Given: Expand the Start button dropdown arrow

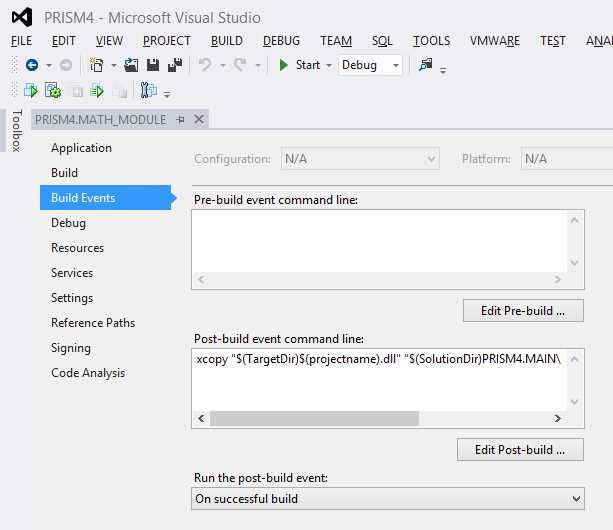Looking at the screenshot, I should click(329, 65).
